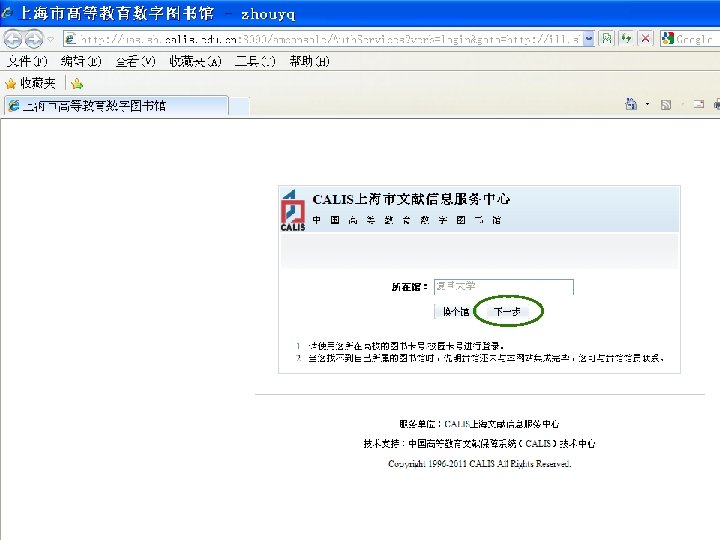Viewport: 720px width, 540px height.
Task: Go back with the browser Back arrow
Action: pyautogui.click(x=13, y=39)
